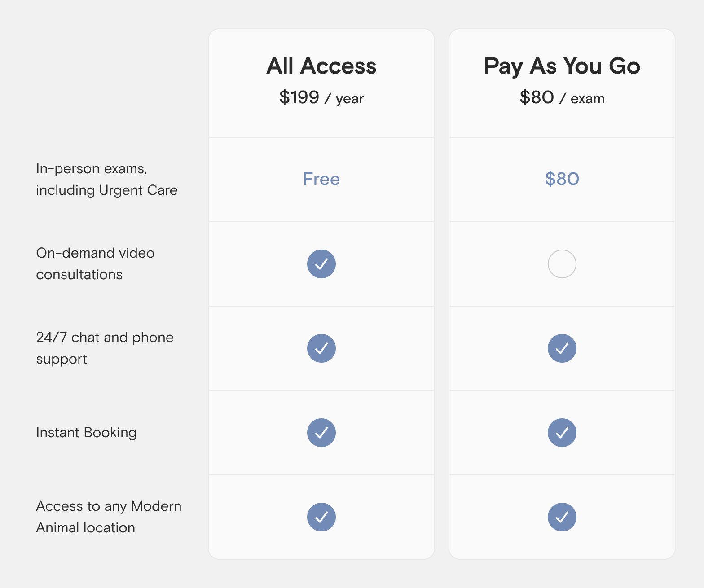Click the empty circle for Pay As You Go video consultations
The image size is (704, 588).
point(562,264)
